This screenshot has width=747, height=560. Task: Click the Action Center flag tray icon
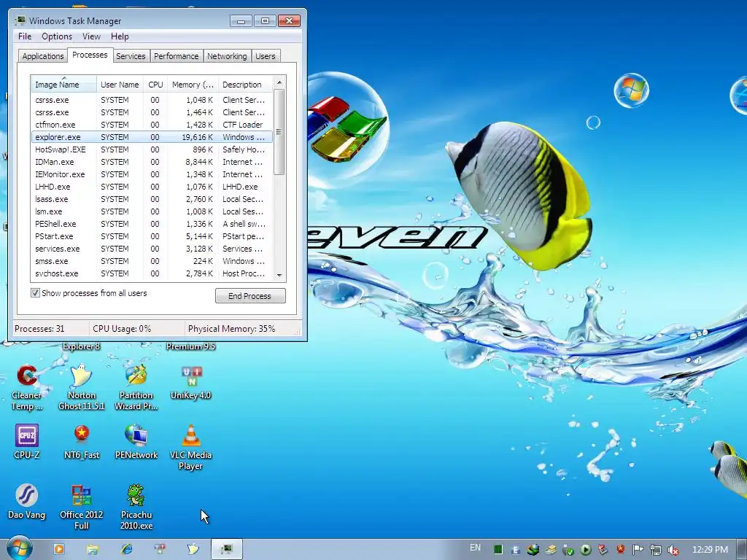pyautogui.click(x=638, y=550)
